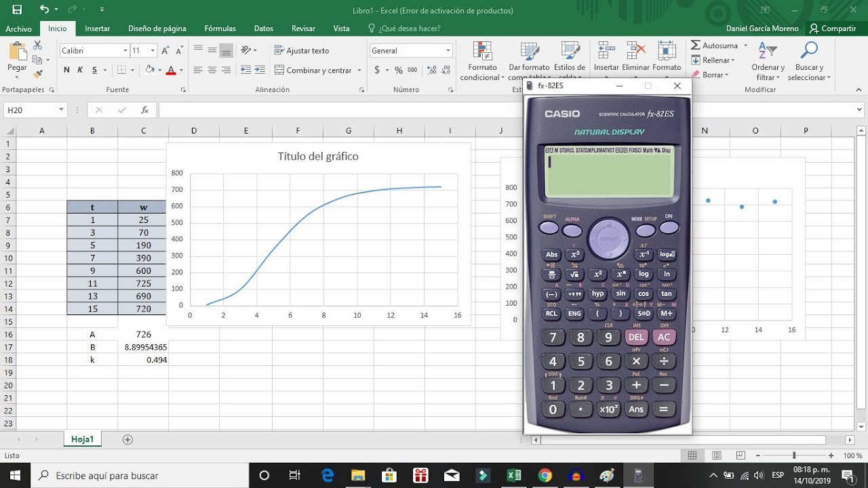Click the ¿Qué desea hacer? search box
This screenshot has width=868, height=488.
(x=404, y=28)
